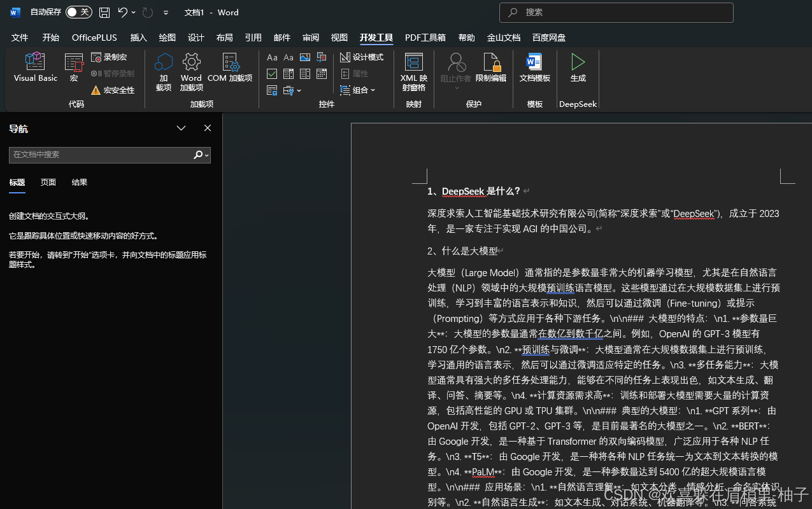The height and width of the screenshot is (509, 812).
Task: Toggle the 自动保存 autosave switch
Action: point(78,12)
